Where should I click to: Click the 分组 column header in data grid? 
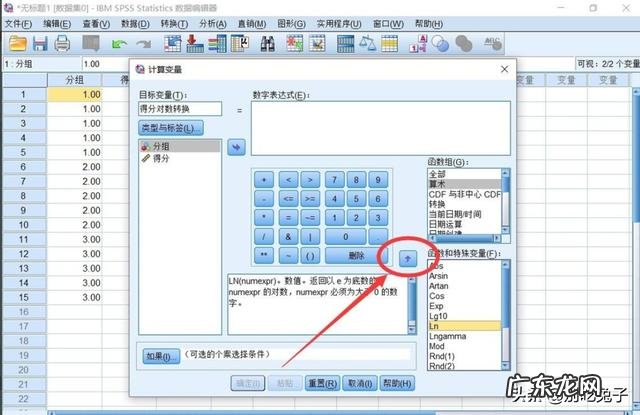point(75,80)
